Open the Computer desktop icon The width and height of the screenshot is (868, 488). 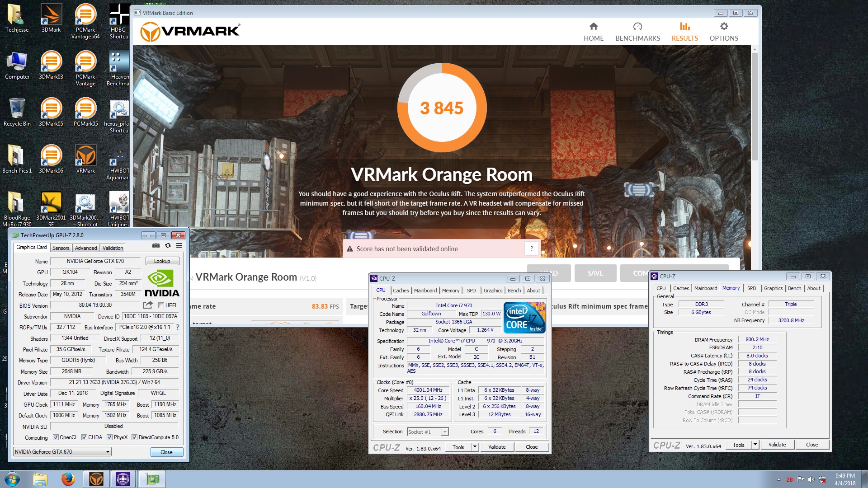(17, 66)
